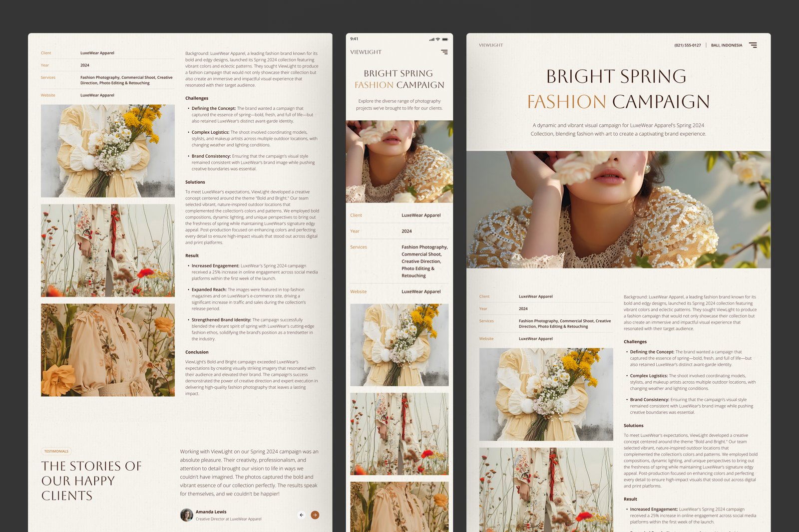Open the LuxeWear Apparel website link in mobile view
This screenshot has width=799, height=532.
(420, 291)
